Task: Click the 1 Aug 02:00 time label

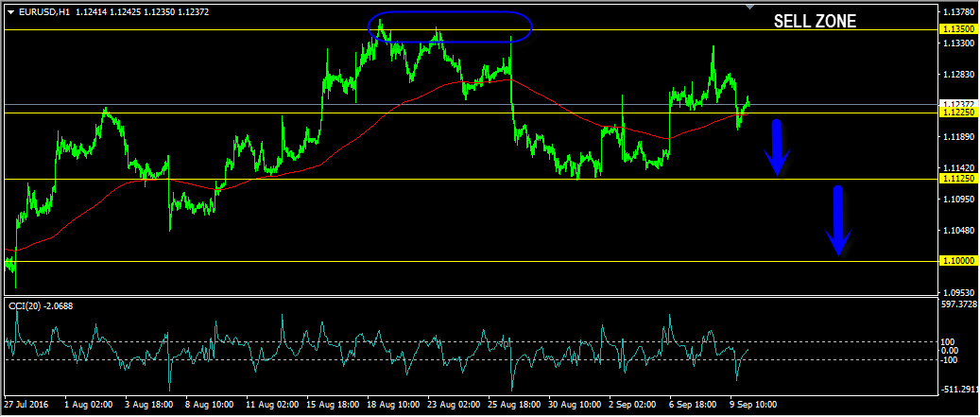Action: pyautogui.click(x=88, y=404)
